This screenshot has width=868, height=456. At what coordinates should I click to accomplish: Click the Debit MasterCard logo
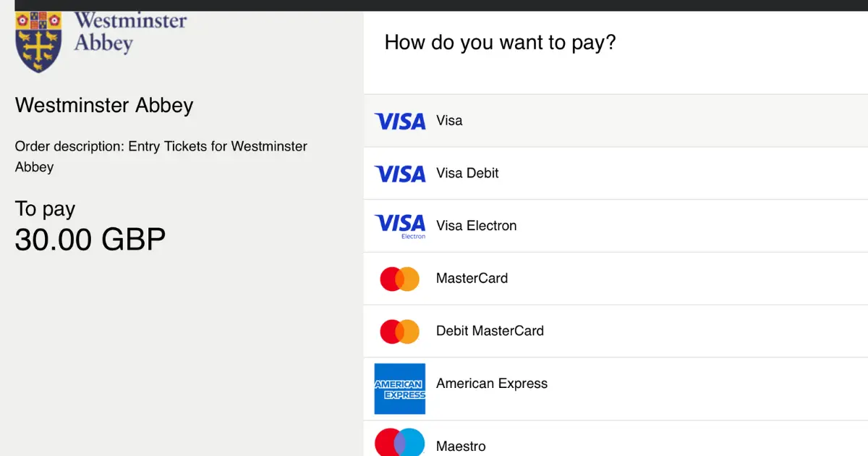tap(400, 332)
